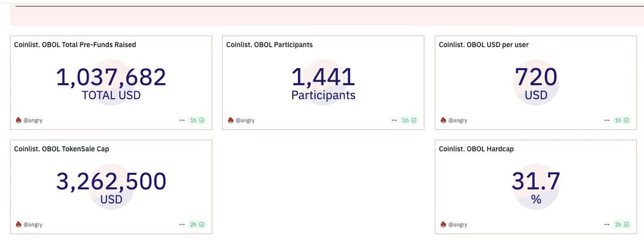
Task: Open 'Coinlist. OBOL Hardcap' title
Action: click(476, 149)
